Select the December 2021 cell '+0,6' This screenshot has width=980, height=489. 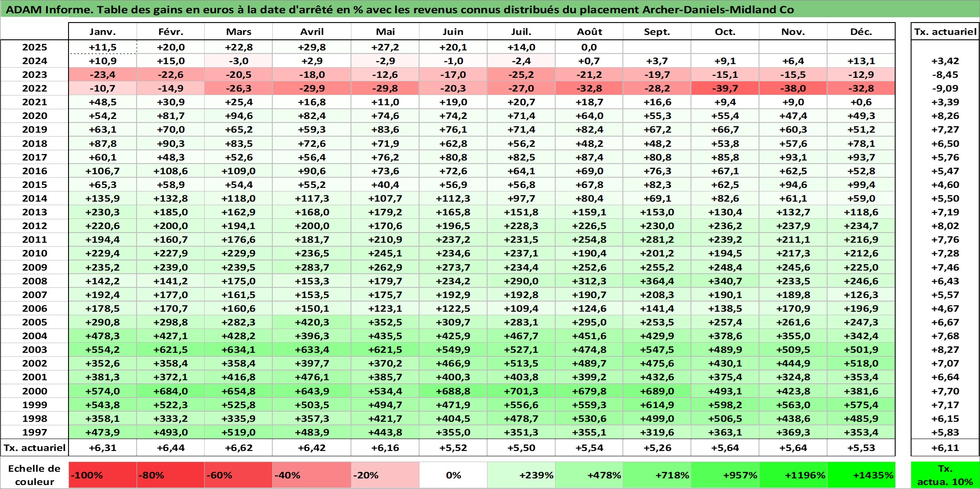pos(861,102)
